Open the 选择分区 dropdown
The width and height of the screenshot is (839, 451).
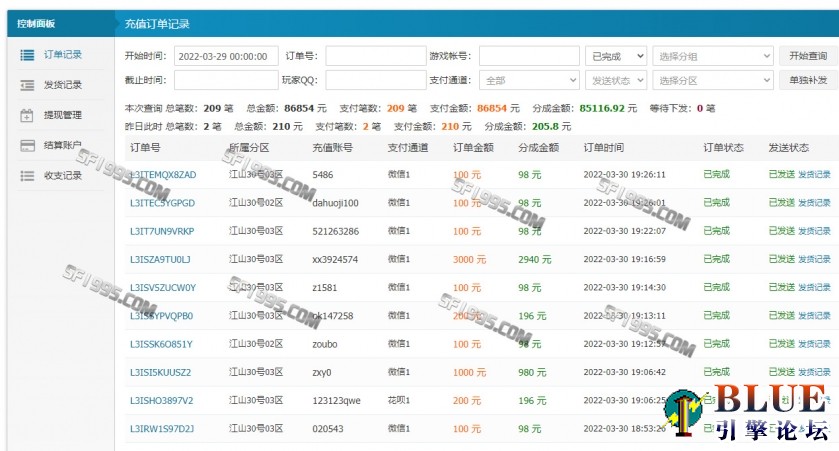click(713, 80)
